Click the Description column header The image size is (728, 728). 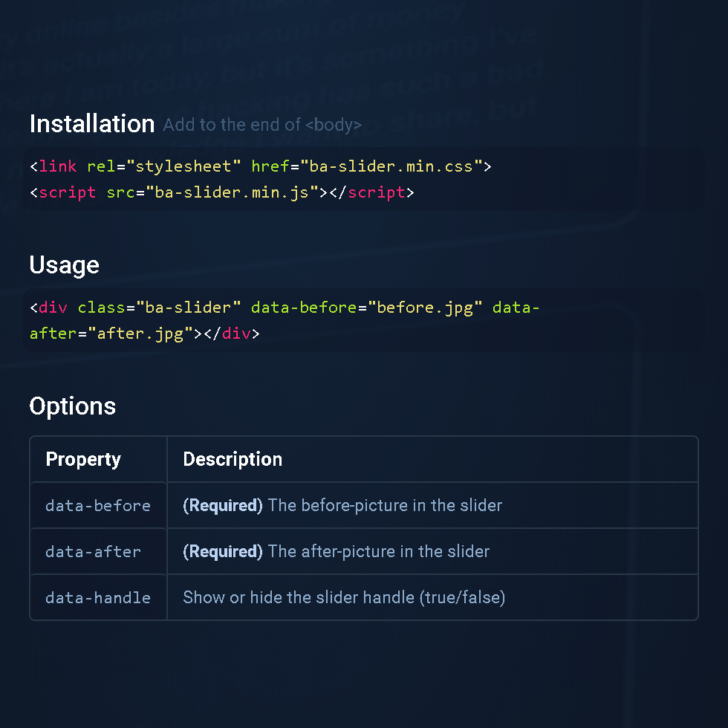(233, 460)
